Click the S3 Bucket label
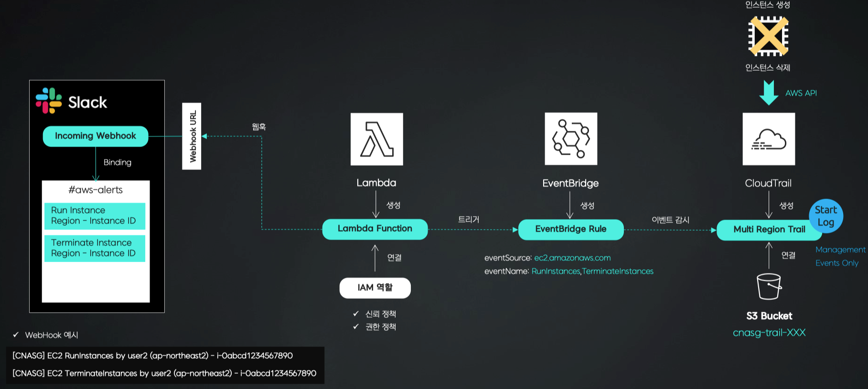 [x=769, y=316]
